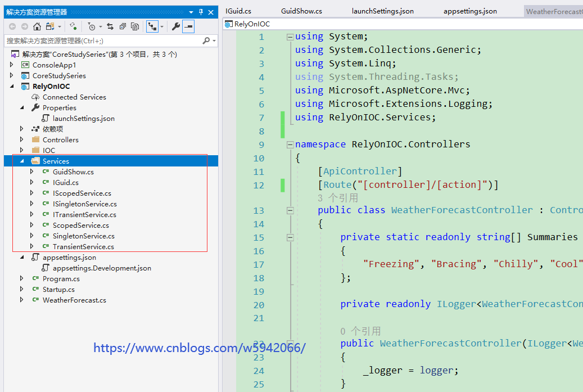The width and height of the screenshot is (583, 392).
Task: Toggle the file nesting view button
Action: 152,26
